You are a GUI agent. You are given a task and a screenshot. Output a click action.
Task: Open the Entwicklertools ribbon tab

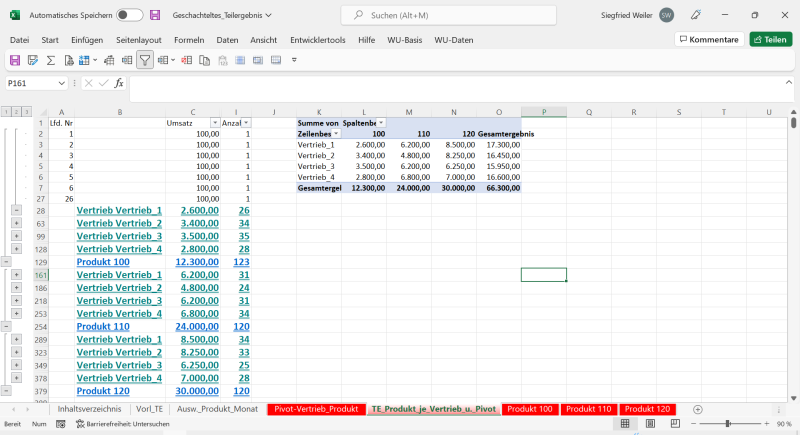317,40
